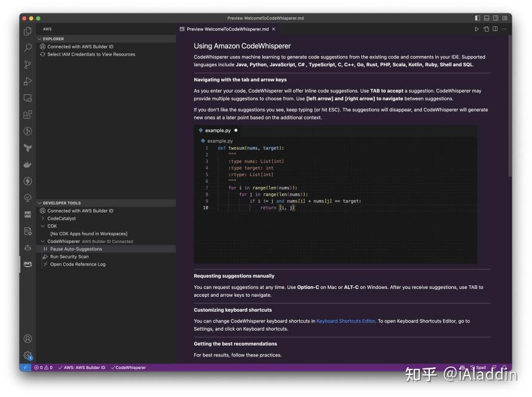Open the notifications bell in the status bar
The width and height of the screenshot is (532, 397).
(x=505, y=368)
